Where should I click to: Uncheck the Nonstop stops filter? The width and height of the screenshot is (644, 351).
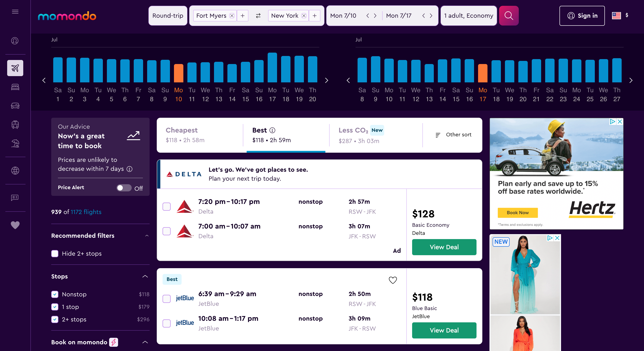point(55,294)
